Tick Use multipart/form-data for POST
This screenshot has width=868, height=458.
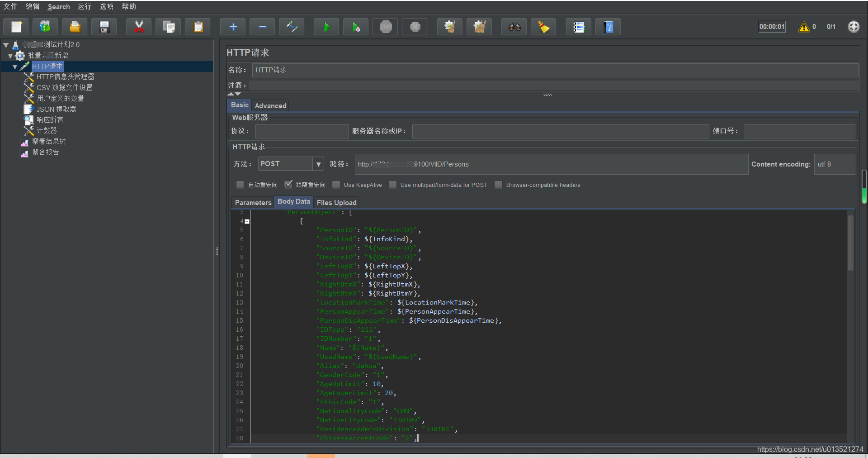(x=393, y=185)
